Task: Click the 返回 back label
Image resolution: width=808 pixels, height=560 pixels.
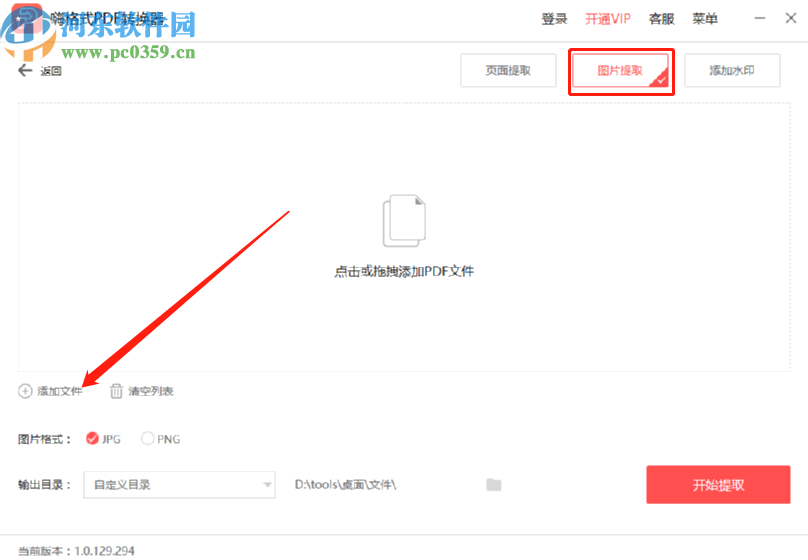Action: tap(51, 71)
